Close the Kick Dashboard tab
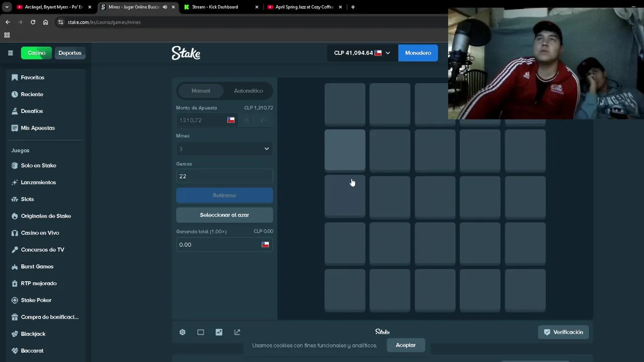Viewport: 644px width, 362px height. click(x=257, y=7)
